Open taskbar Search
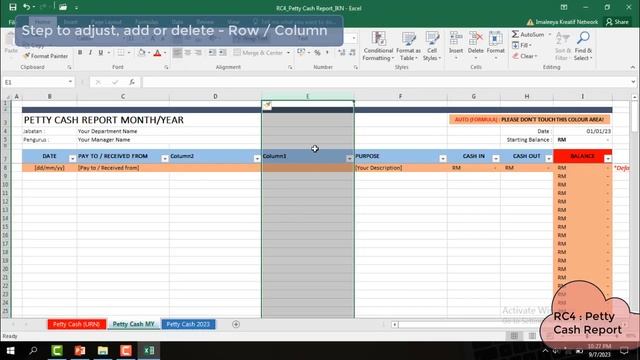 click(x=33, y=351)
